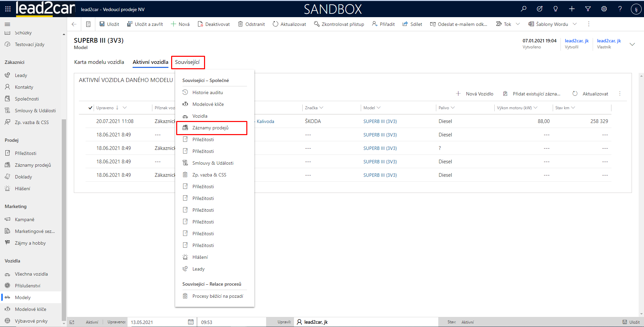The width and height of the screenshot is (644, 327).
Task: Expand the record header chevron
Action: [x=632, y=44]
